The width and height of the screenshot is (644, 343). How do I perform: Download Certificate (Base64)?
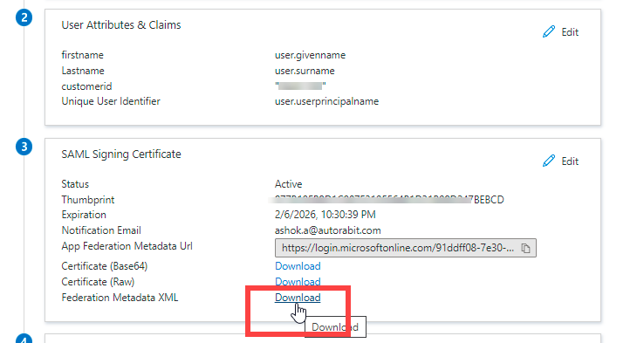(x=298, y=266)
